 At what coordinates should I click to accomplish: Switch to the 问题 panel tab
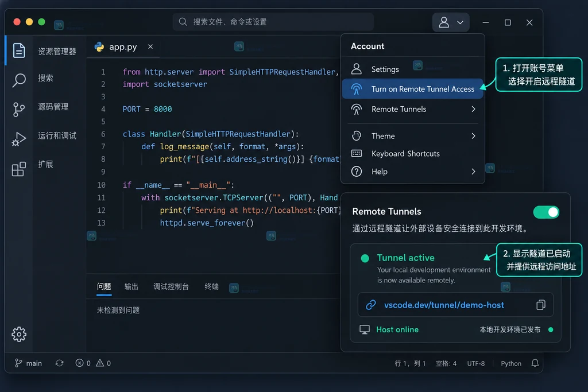coord(104,287)
